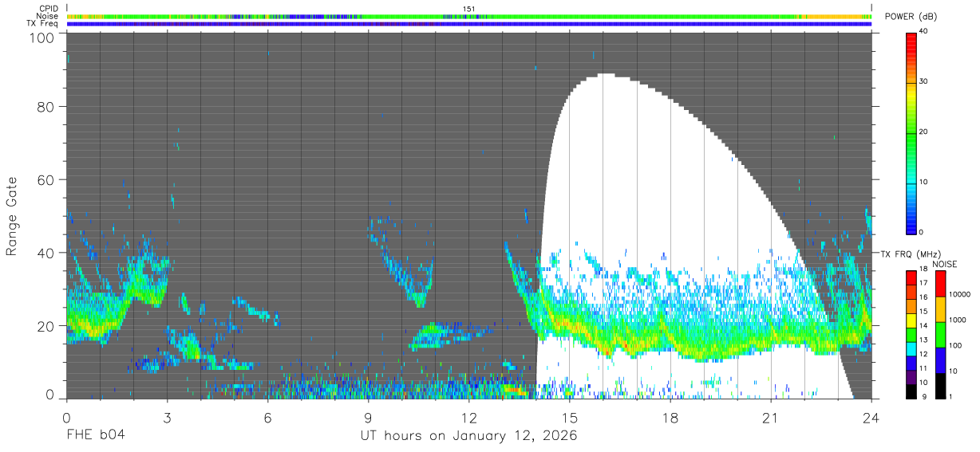Click the TX FRQ (MHz) legend title

click(910, 254)
